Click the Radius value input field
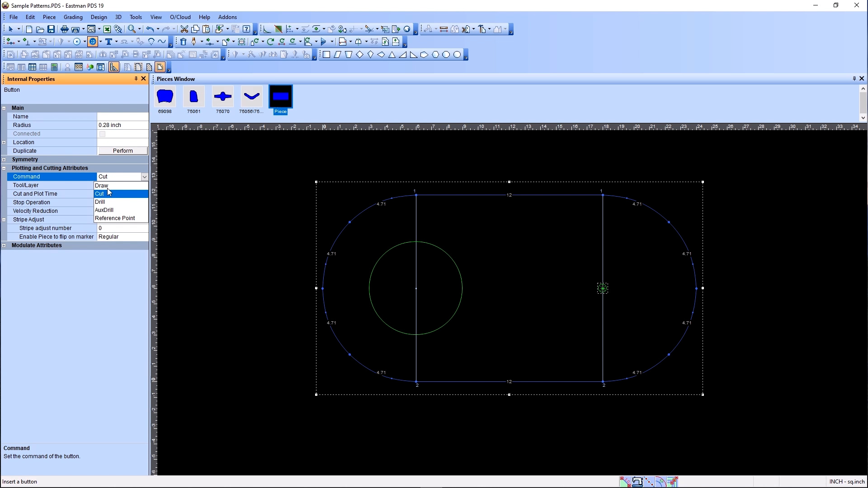Viewport: 868px width, 488px height. 122,125
